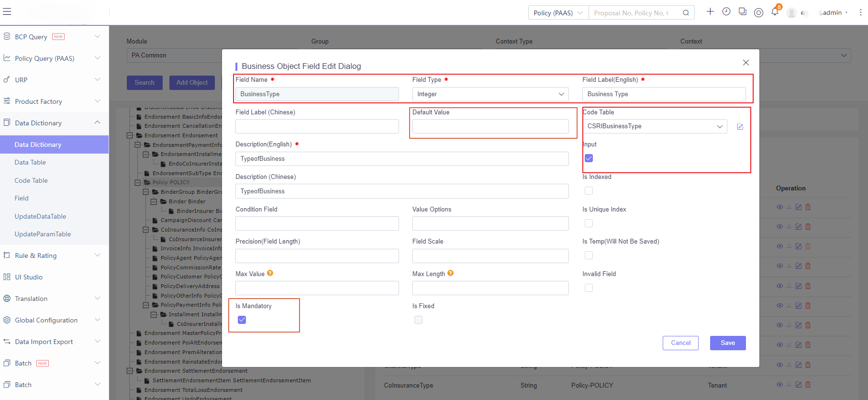Click the Policy POLICY folder icon in tree
This screenshot has height=400, width=868.
pos(147,182)
